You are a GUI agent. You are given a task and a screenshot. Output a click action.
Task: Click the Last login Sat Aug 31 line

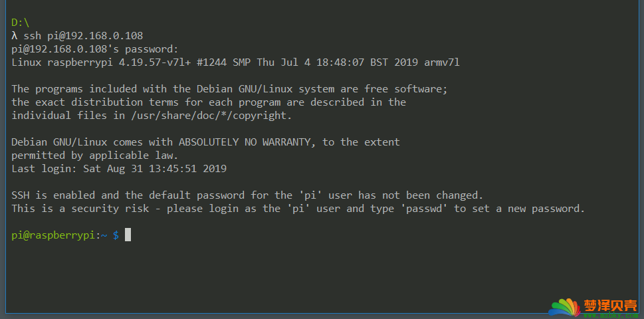[119, 169]
